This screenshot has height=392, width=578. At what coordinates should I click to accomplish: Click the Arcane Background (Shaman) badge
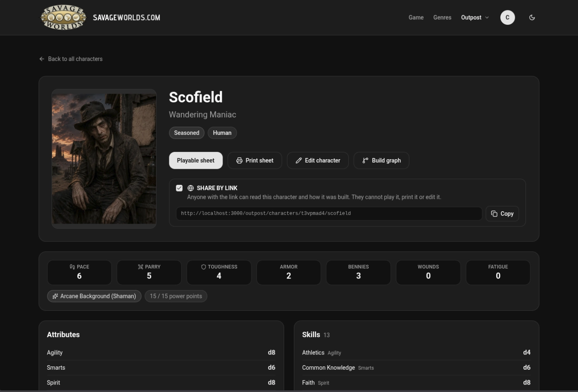point(94,296)
